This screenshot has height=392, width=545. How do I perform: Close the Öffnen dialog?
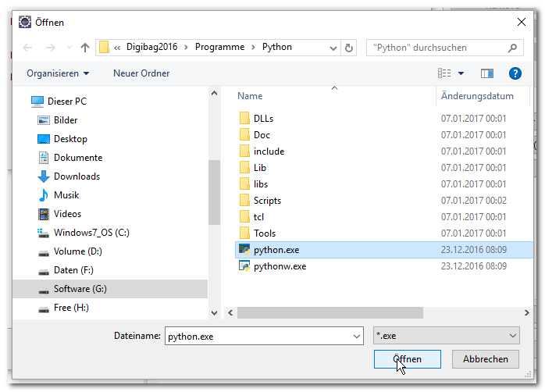(521, 22)
